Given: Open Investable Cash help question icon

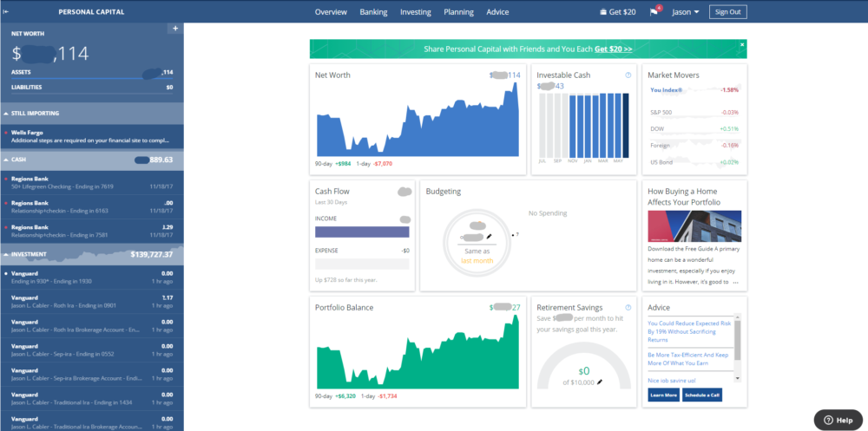Looking at the screenshot, I should click(628, 75).
